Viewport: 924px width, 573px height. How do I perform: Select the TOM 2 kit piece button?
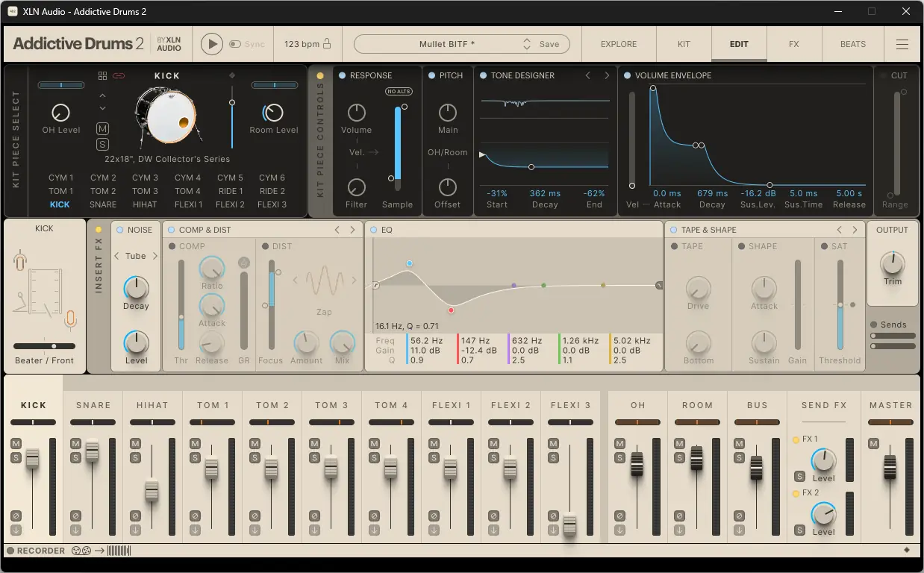(103, 190)
